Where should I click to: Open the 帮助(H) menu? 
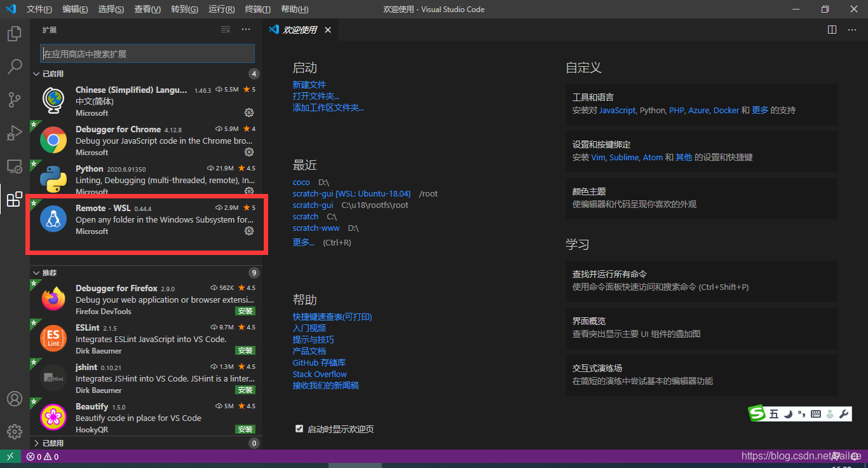click(294, 10)
